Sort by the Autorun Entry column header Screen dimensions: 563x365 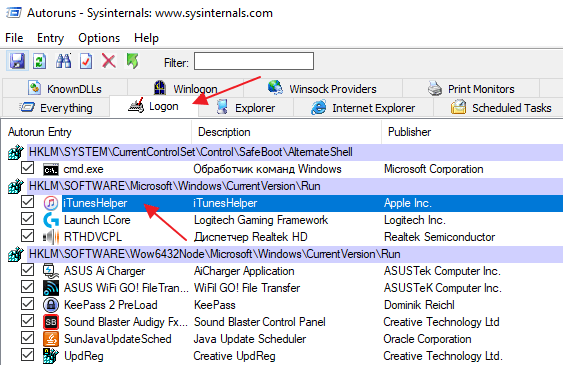[96, 132]
